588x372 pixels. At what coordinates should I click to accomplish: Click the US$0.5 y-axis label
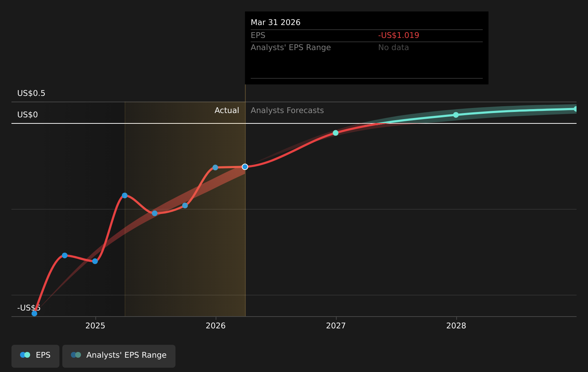pyautogui.click(x=31, y=93)
